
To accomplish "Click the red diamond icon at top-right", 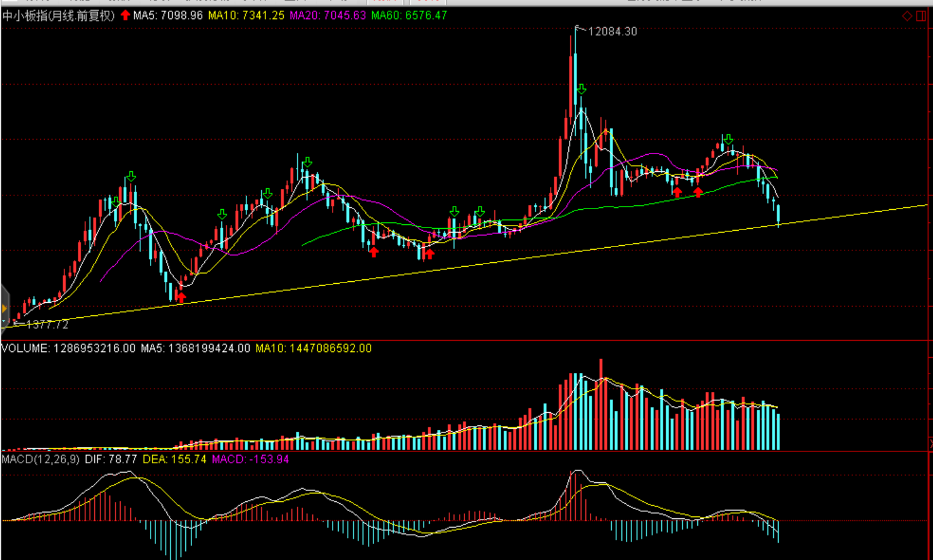I will click(907, 16).
